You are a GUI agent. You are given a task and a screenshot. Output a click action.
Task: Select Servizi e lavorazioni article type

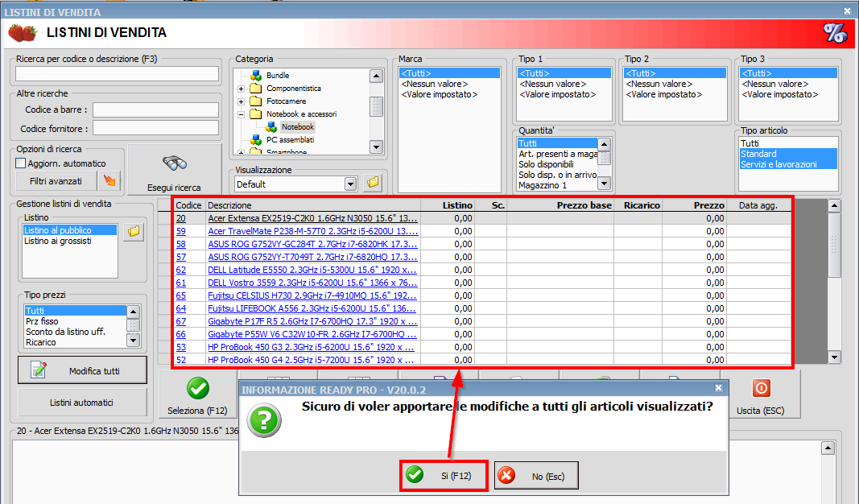788,164
